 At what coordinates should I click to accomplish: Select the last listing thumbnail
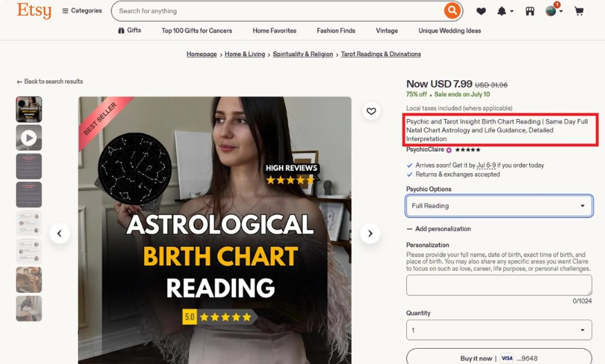pyautogui.click(x=29, y=309)
